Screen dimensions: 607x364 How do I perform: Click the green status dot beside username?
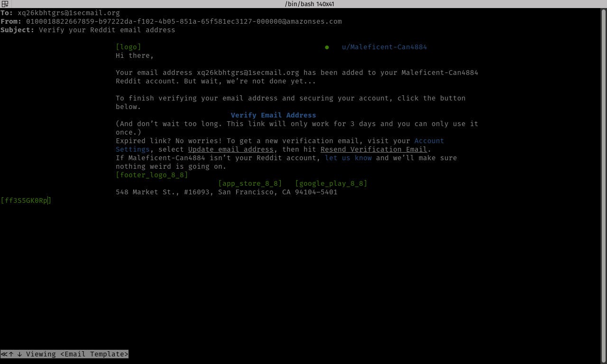pos(327,47)
